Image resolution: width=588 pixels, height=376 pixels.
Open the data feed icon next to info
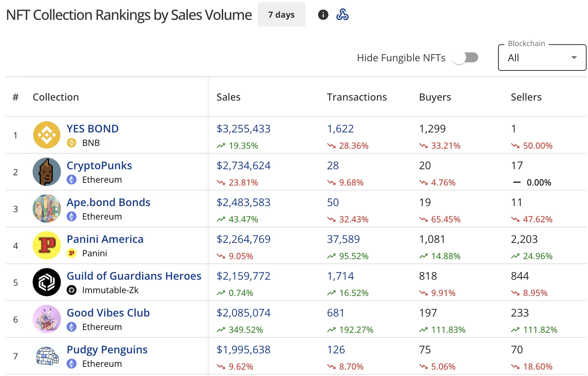pyautogui.click(x=343, y=15)
